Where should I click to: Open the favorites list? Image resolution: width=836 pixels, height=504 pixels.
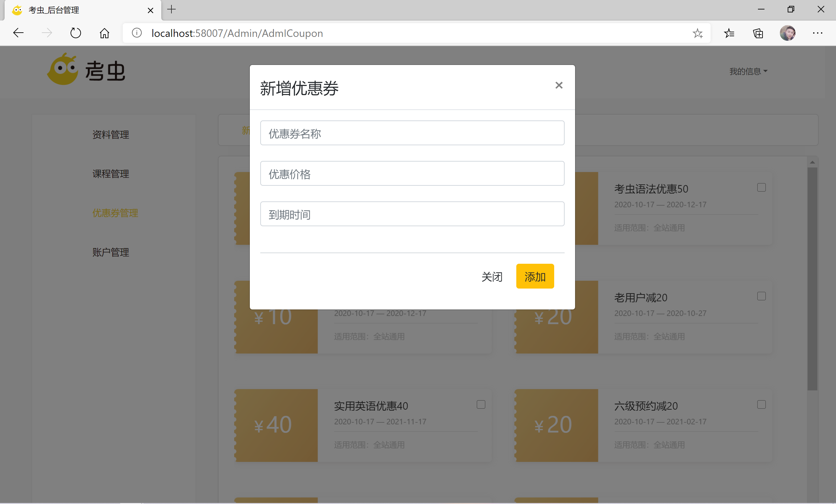(x=729, y=33)
